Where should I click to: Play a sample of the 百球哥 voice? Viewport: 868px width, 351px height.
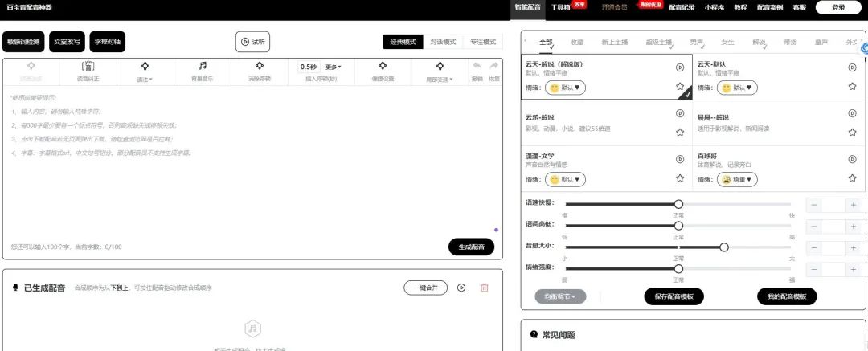(x=853, y=160)
